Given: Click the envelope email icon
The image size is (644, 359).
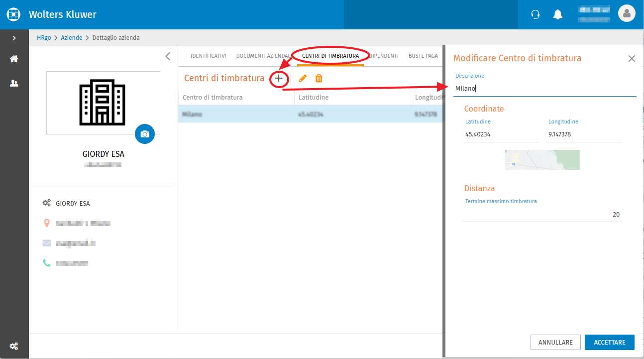Looking at the screenshot, I should (47, 243).
